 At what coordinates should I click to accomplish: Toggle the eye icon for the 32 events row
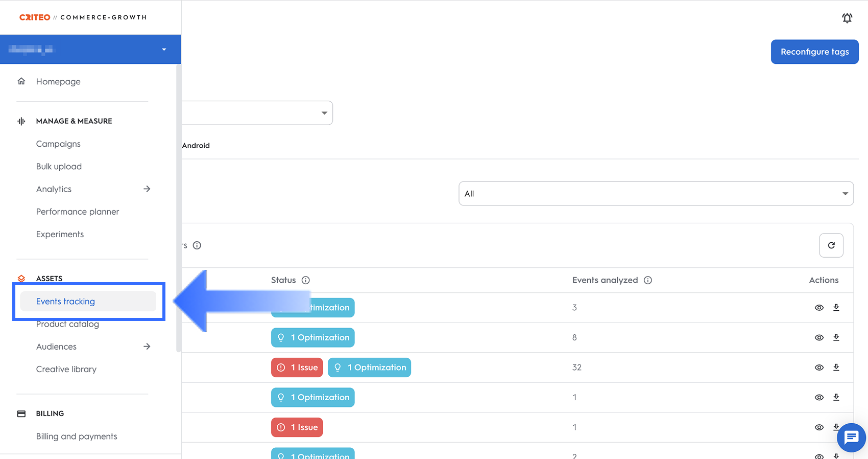tap(819, 368)
